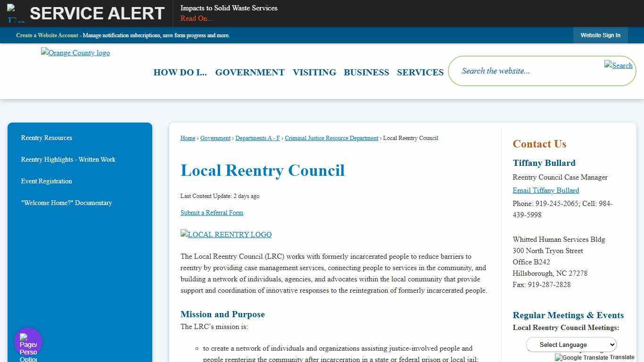
Task: Open the HOW DO I... menu
Action: pyautogui.click(x=180, y=72)
